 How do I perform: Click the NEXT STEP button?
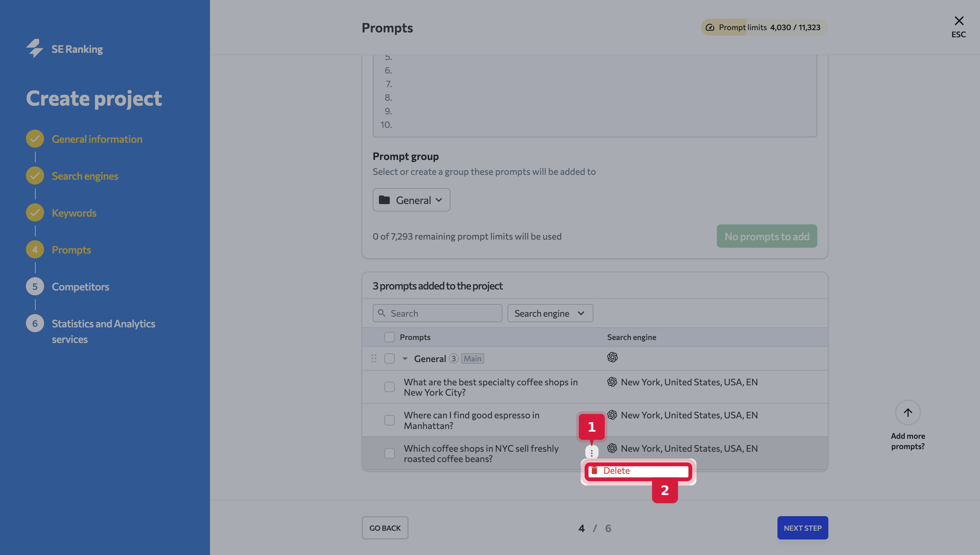coord(803,528)
